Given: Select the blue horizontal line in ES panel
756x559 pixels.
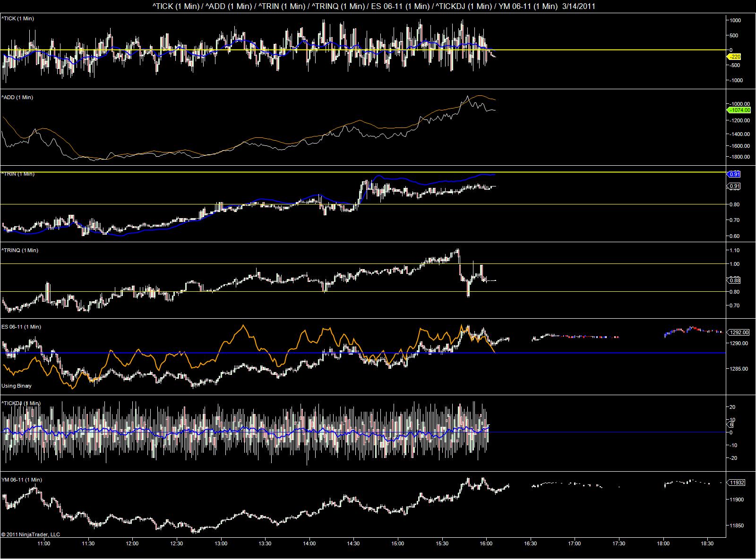Looking at the screenshot, I should pyautogui.click(x=362, y=353).
